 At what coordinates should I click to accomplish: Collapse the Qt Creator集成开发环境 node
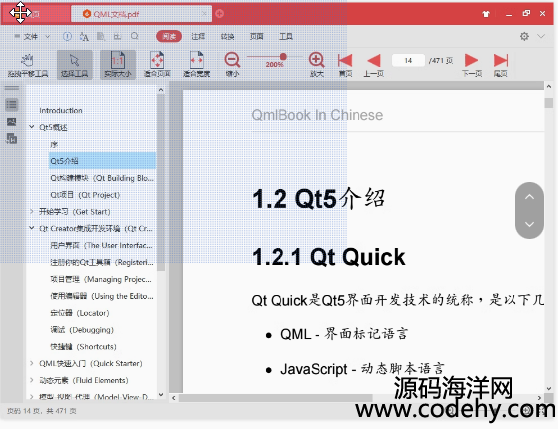pos(32,228)
